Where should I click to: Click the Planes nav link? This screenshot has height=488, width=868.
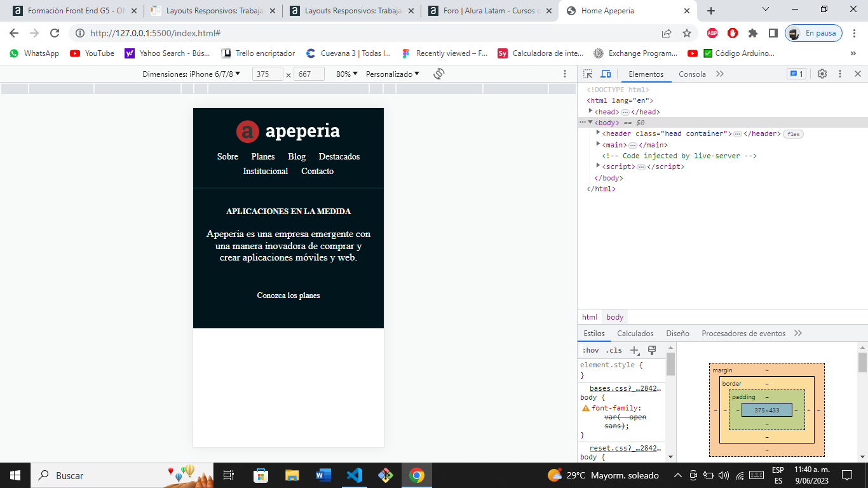click(263, 156)
